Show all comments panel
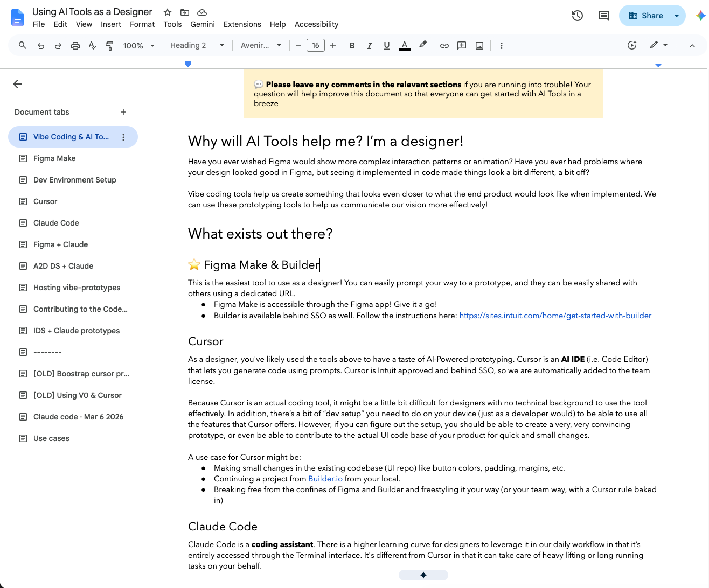Screen dimensions: 709x588 (x=604, y=16)
